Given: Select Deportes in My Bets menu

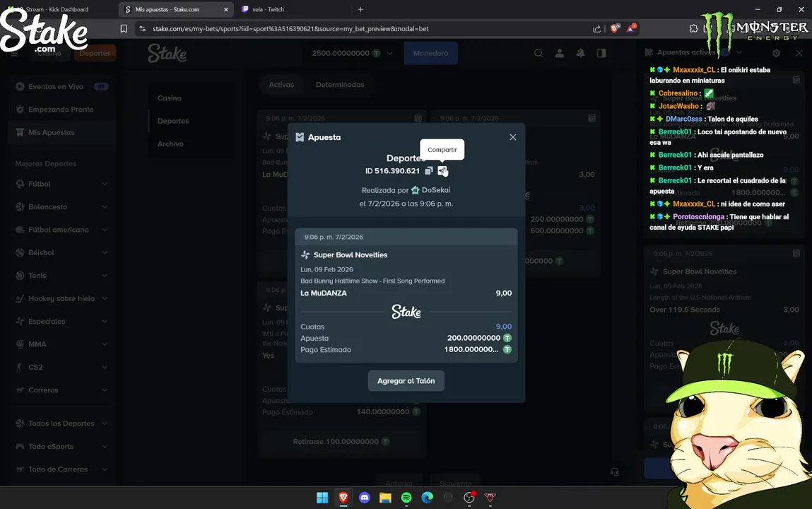Looking at the screenshot, I should pyautogui.click(x=173, y=121).
